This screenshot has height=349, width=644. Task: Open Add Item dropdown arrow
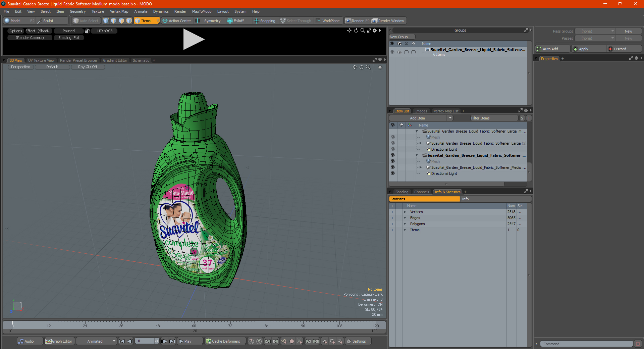point(450,118)
